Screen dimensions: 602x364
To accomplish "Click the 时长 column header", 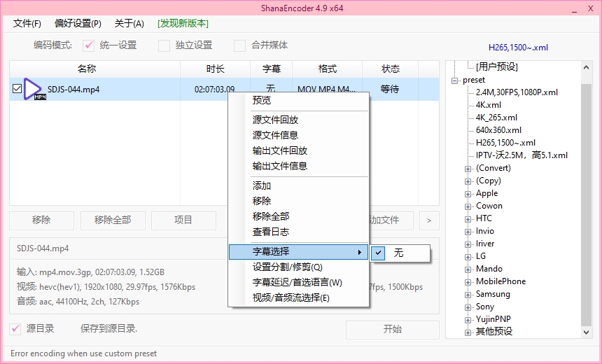I will tap(216, 69).
